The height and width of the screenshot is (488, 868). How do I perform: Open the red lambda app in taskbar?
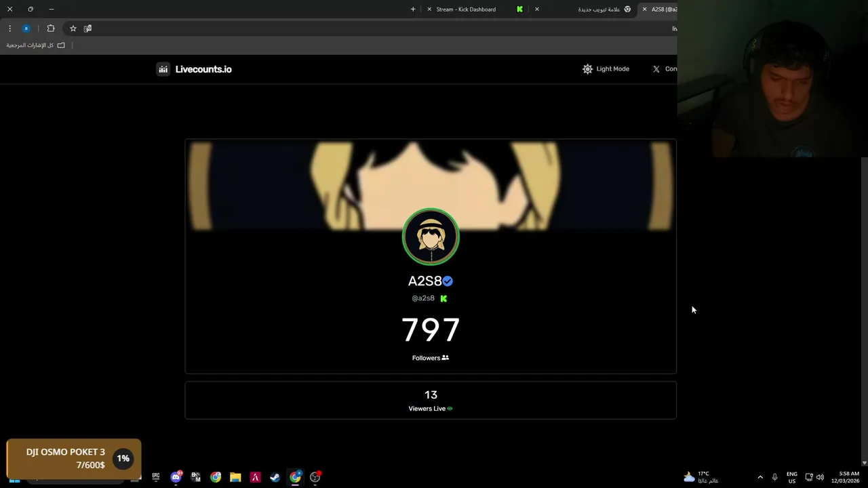255,477
